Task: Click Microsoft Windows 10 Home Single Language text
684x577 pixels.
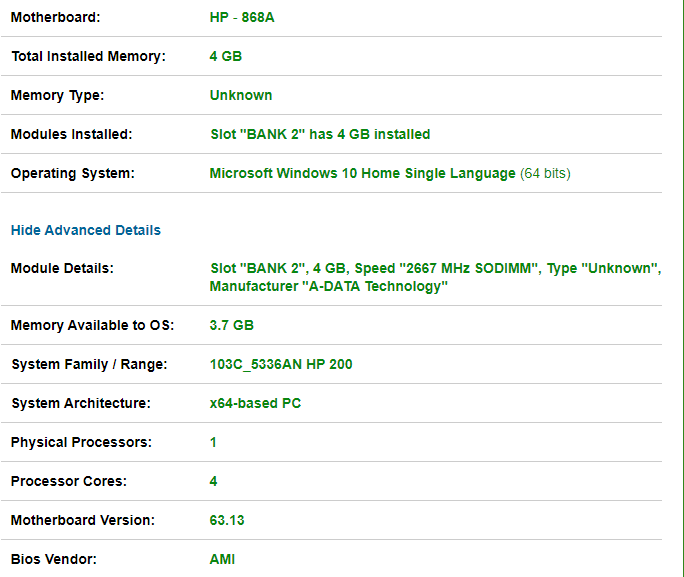Action: (x=363, y=173)
